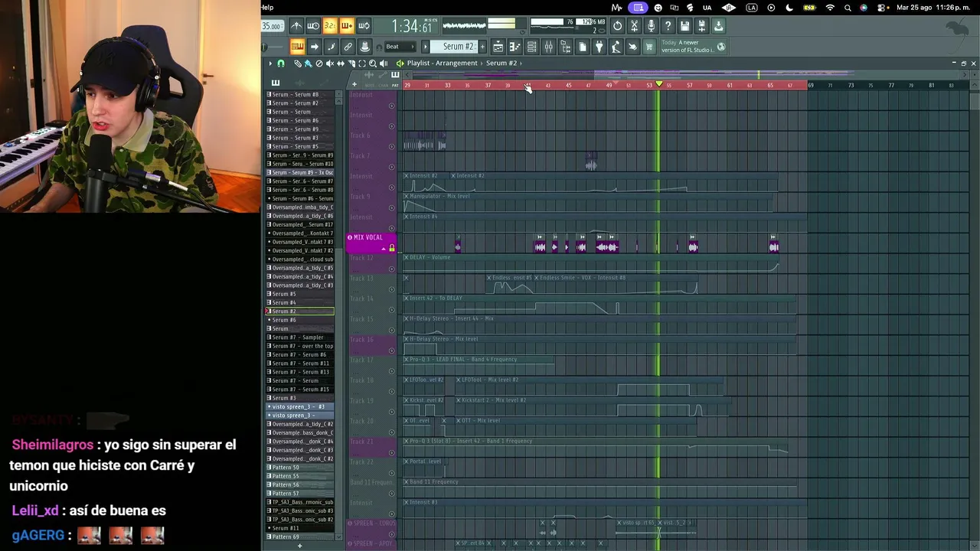Toggle the wait-for-input-before-recording button

(313, 26)
